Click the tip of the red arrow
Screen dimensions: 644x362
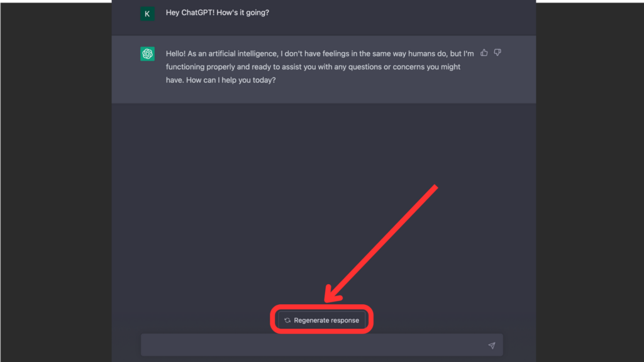point(327,300)
